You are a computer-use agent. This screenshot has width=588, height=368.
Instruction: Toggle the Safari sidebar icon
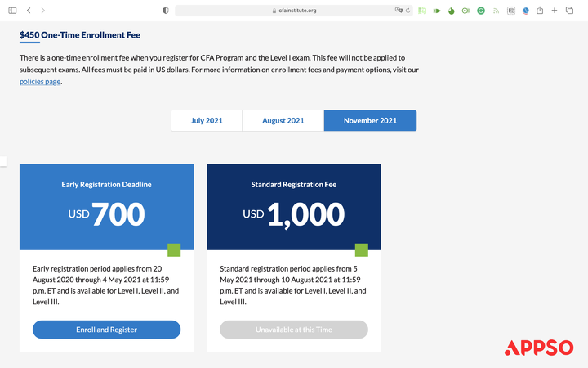tap(12, 11)
